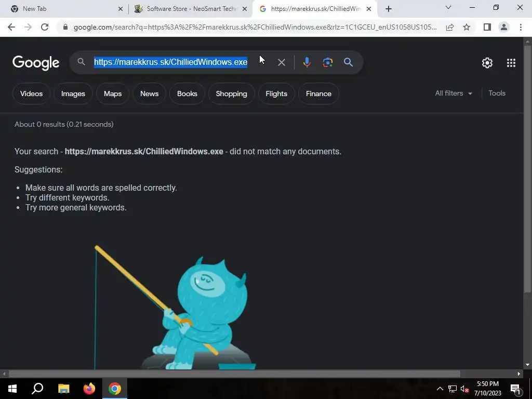Open Chrome three-dot menu
The height and width of the screenshot is (399, 532).
point(521,27)
